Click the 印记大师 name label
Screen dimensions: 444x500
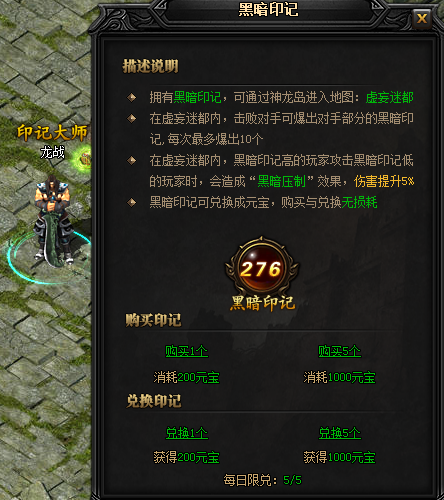(52, 133)
